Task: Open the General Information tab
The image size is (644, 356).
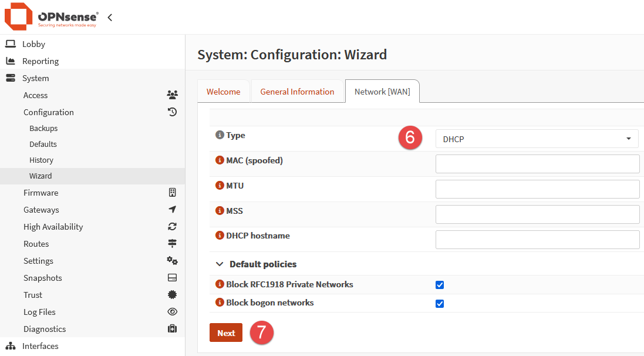Action: point(297,92)
